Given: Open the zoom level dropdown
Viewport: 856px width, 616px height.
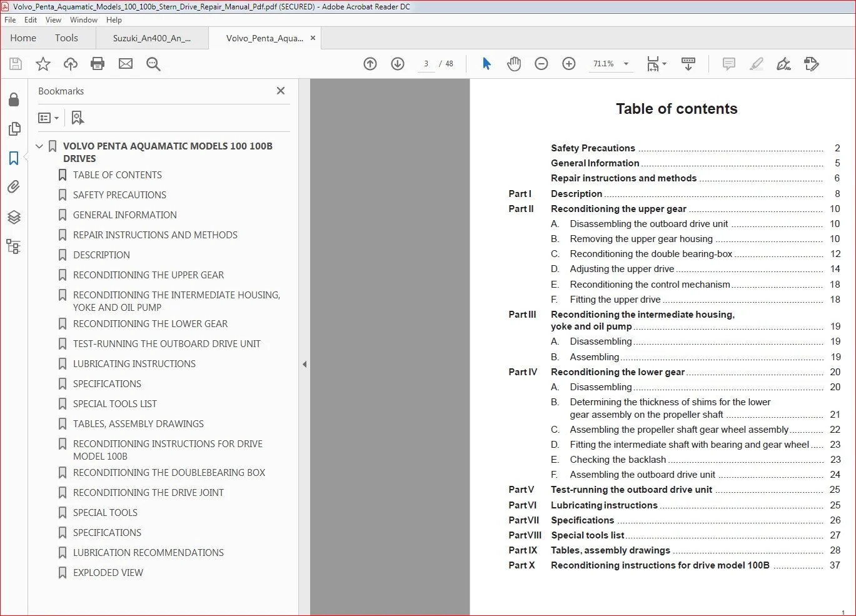Looking at the screenshot, I should click(x=626, y=64).
